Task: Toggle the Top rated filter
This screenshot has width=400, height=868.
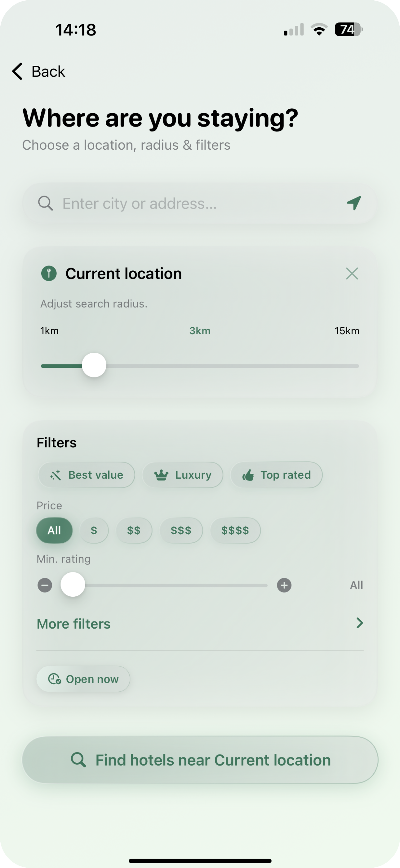Action: [276, 475]
